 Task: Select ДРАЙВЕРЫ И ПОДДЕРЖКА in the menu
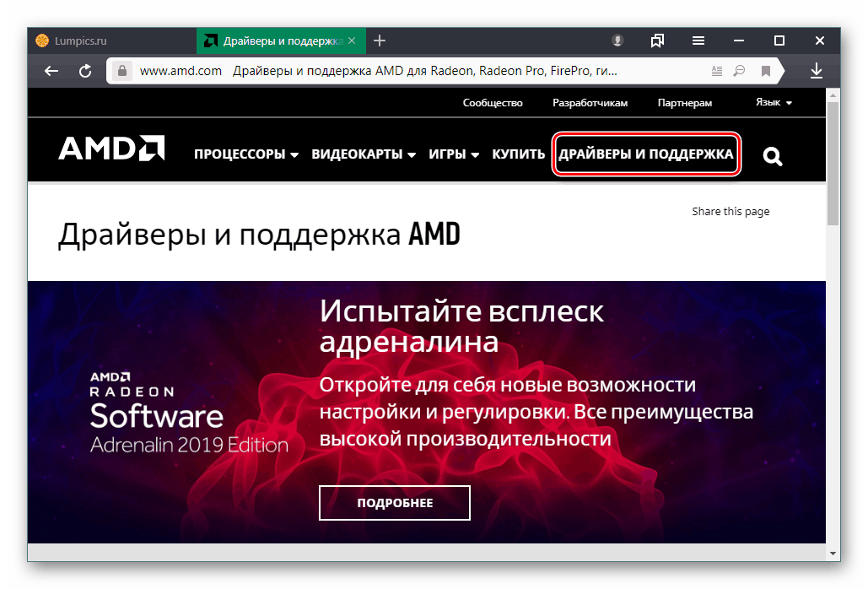click(646, 155)
